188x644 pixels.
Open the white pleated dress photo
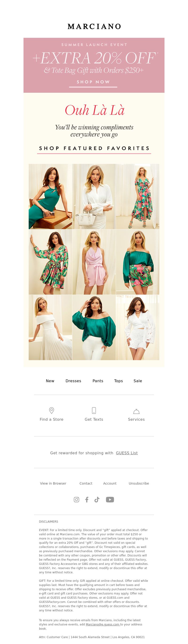point(50,328)
